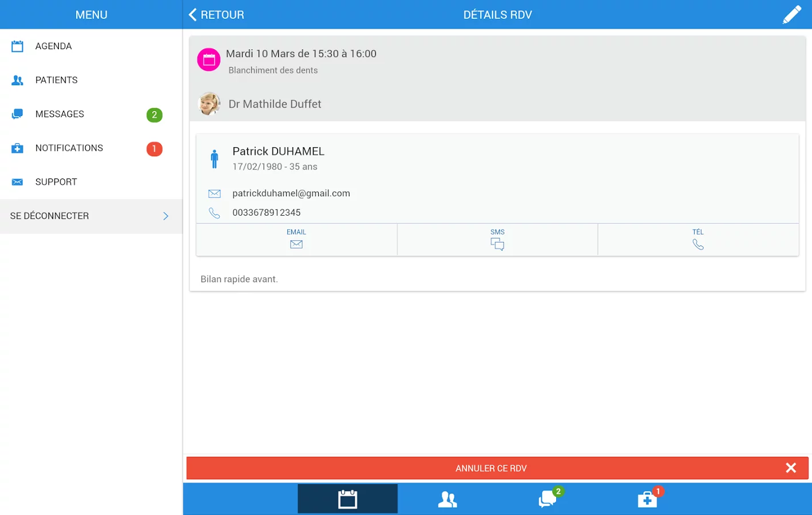The image size is (812, 515).
Task: Tap SMS to text the patient
Action: tap(497, 239)
